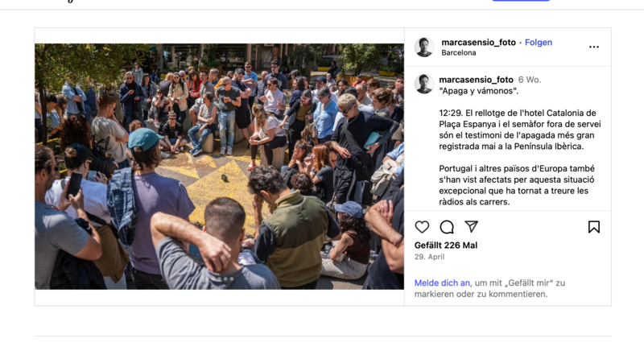Open the Barcelona location tag
644x359 pixels.
pos(459,52)
